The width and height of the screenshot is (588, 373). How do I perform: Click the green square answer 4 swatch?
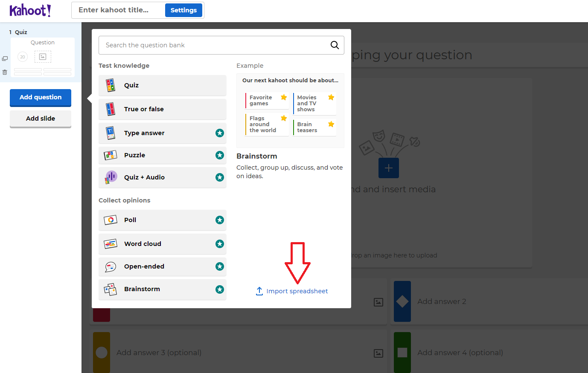pyautogui.click(x=402, y=353)
